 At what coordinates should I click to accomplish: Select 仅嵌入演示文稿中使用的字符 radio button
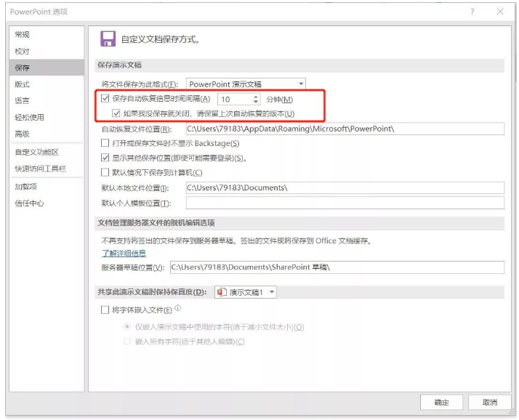[127, 327]
